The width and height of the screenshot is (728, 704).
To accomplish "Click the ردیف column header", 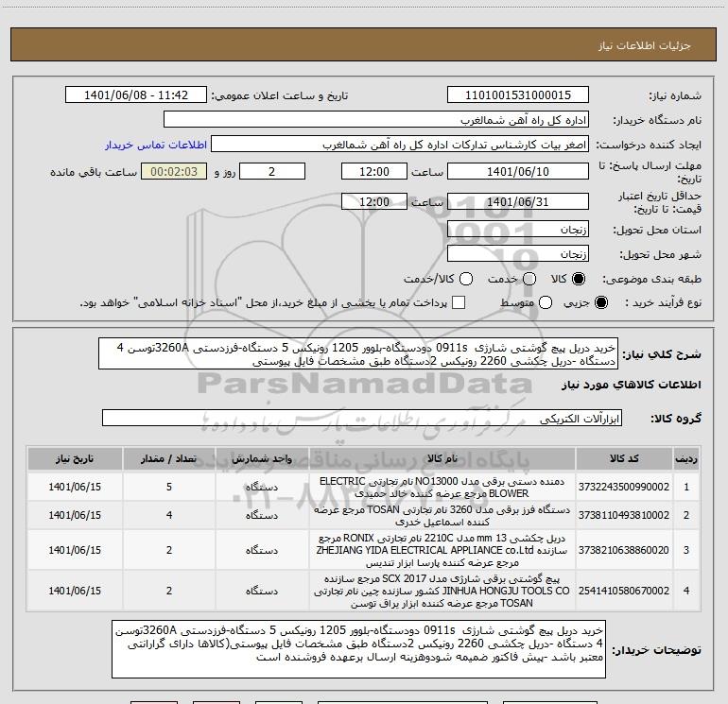I will 686,458.
